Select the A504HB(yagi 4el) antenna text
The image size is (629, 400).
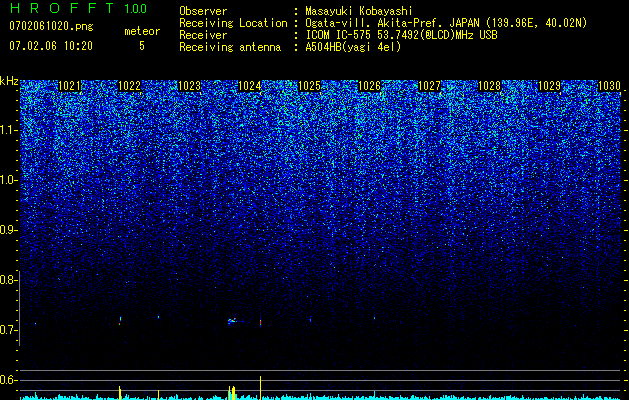click(353, 47)
